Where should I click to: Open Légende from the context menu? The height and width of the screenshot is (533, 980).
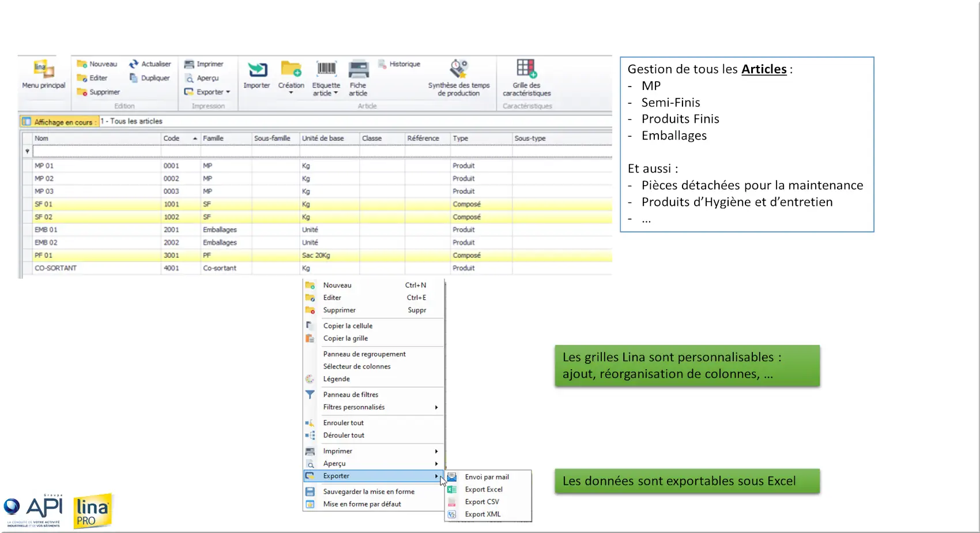pos(374,379)
